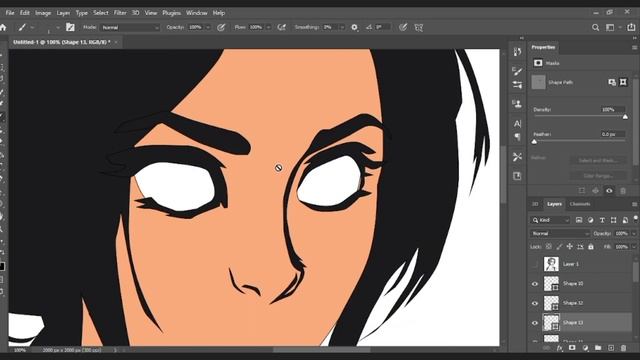This screenshot has height=360, width=640.
Task: Filter layers by smart object icon
Action: click(x=625, y=220)
